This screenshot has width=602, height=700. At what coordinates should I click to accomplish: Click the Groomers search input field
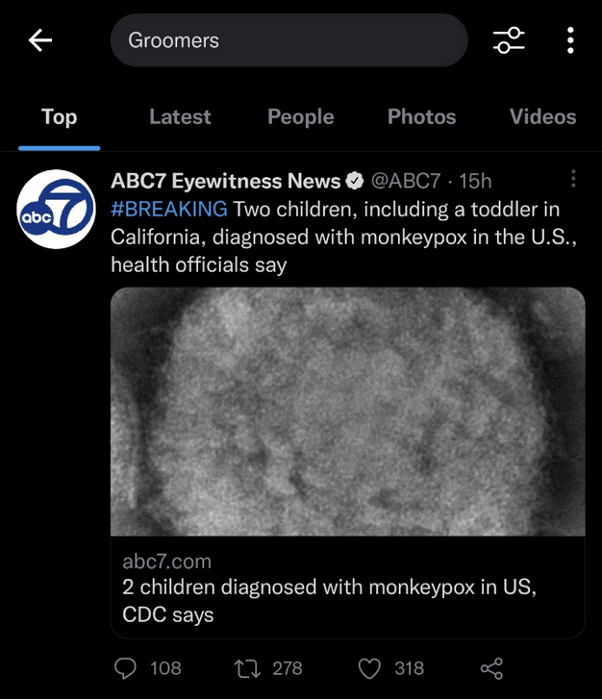point(288,40)
